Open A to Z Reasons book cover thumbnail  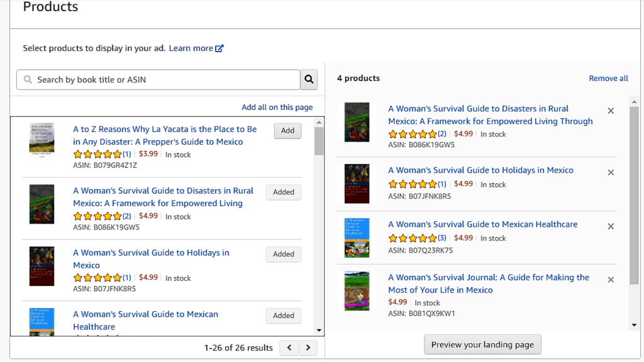42,139
